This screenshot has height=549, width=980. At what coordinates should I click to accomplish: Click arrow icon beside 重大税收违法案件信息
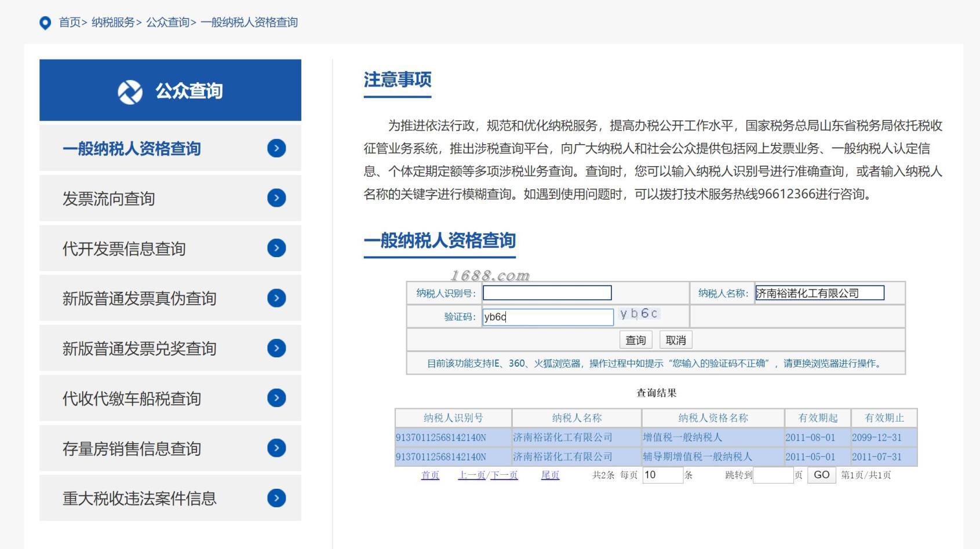(276, 498)
